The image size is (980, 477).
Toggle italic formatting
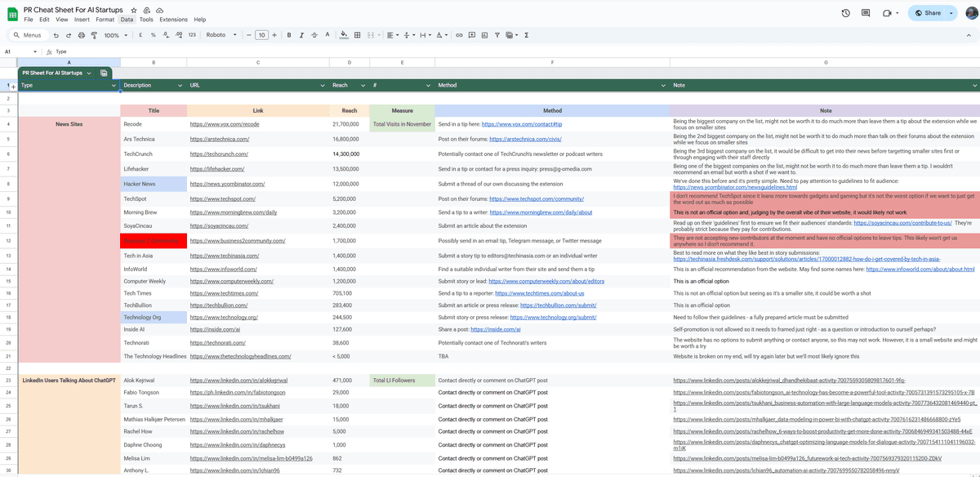tap(301, 35)
